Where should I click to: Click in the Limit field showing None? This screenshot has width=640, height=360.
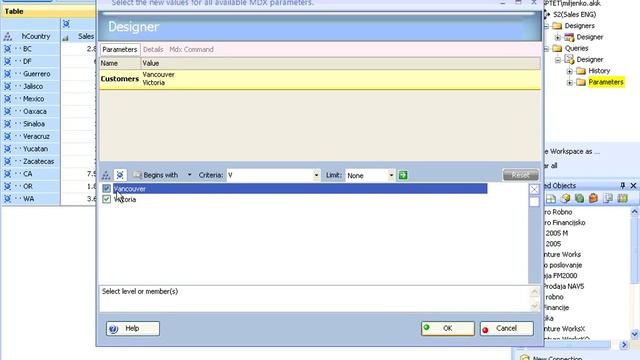pyautogui.click(x=367, y=176)
